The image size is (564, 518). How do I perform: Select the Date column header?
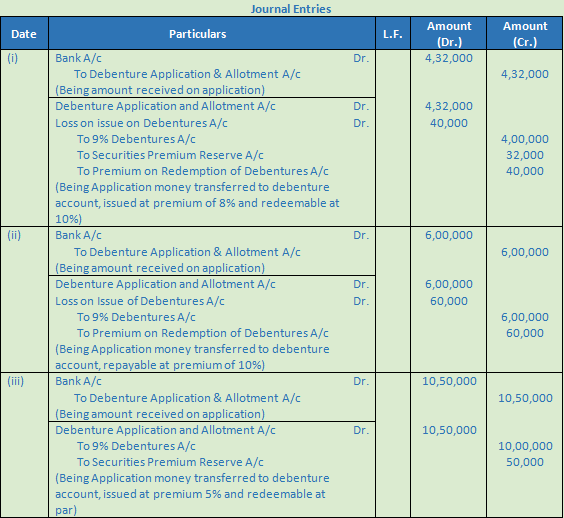coord(24,34)
